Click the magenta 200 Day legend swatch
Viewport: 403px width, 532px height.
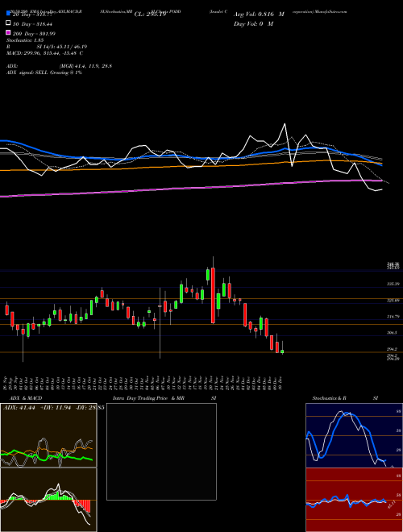pos(8,32)
